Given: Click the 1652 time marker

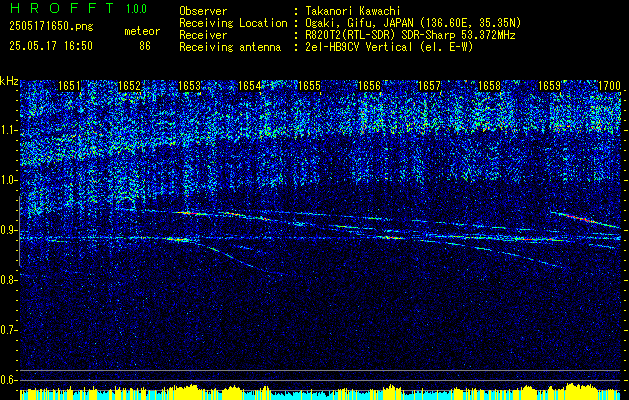Looking at the screenshot, I should pyautogui.click(x=129, y=86).
